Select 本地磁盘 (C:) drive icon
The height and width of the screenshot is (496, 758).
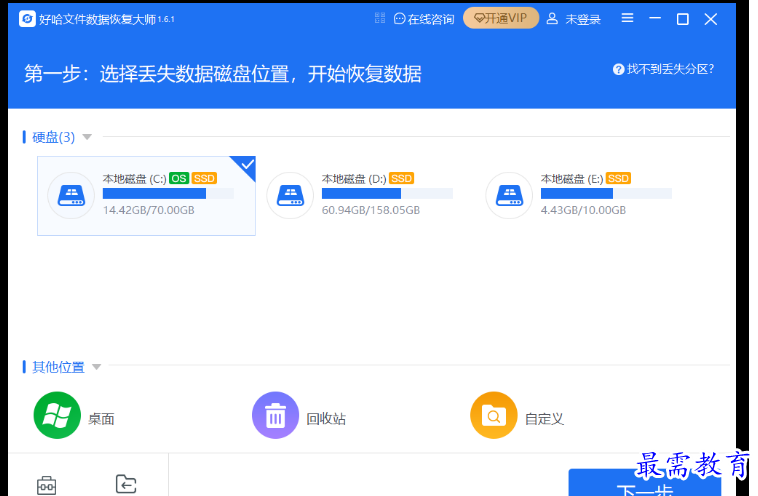point(71,195)
